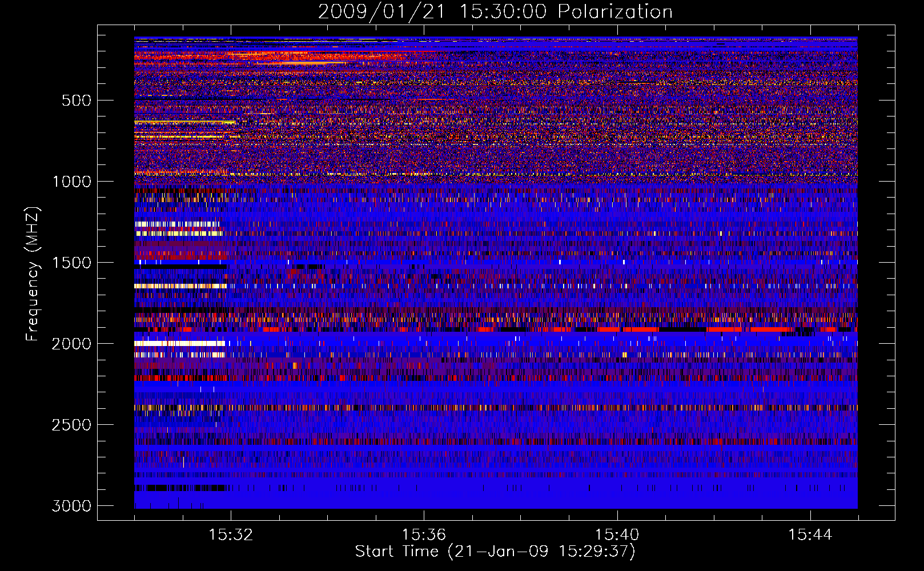Click the 15:44 time tick label

[810, 535]
